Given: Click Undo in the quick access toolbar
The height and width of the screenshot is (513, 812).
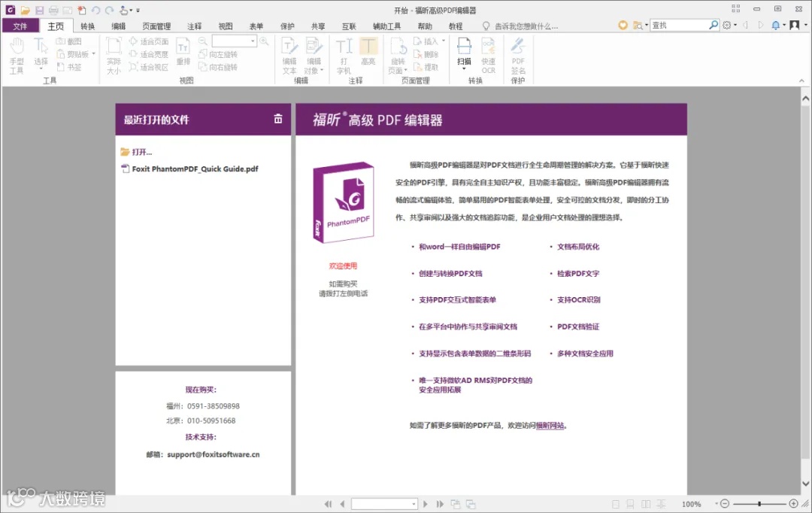Looking at the screenshot, I should [x=95, y=10].
